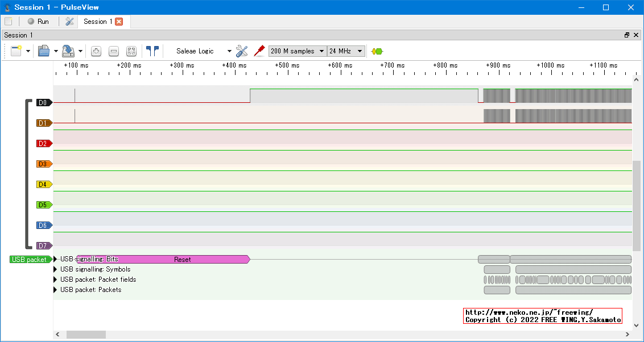Click the pink Reset annotation block
This screenshot has height=342, width=644.
tap(182, 260)
